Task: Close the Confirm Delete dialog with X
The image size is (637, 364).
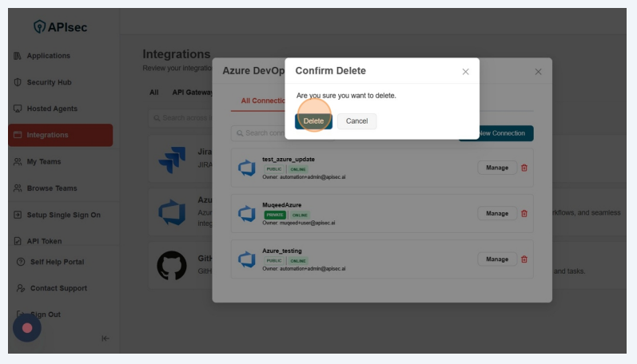Action: tap(465, 72)
